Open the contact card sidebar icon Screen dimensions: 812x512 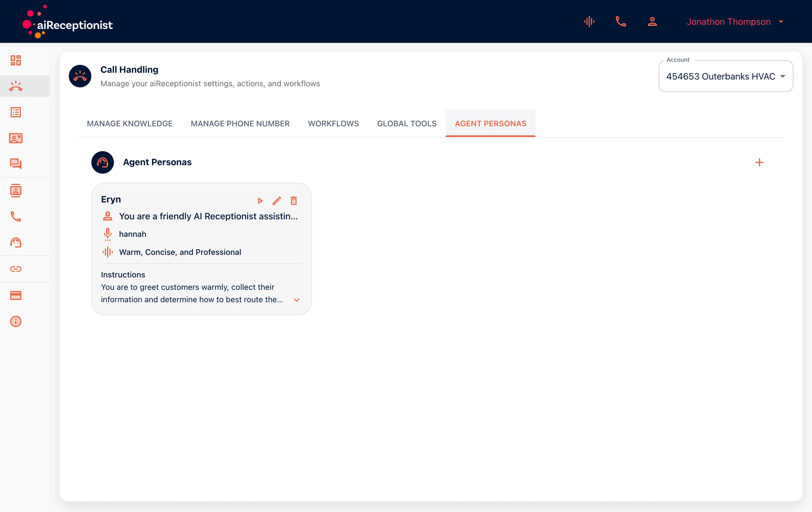click(x=16, y=138)
